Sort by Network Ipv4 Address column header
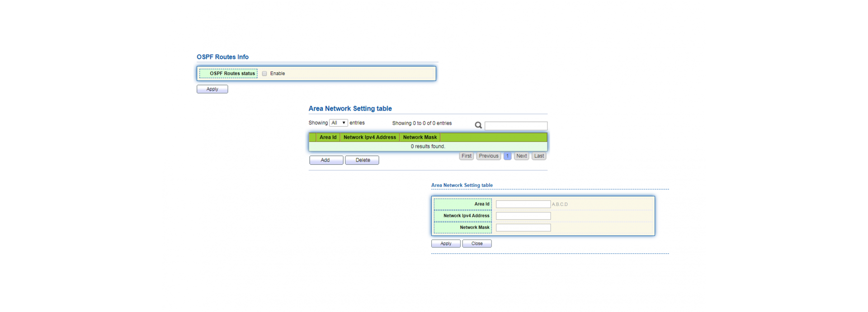This screenshot has width=868, height=312. click(369, 137)
